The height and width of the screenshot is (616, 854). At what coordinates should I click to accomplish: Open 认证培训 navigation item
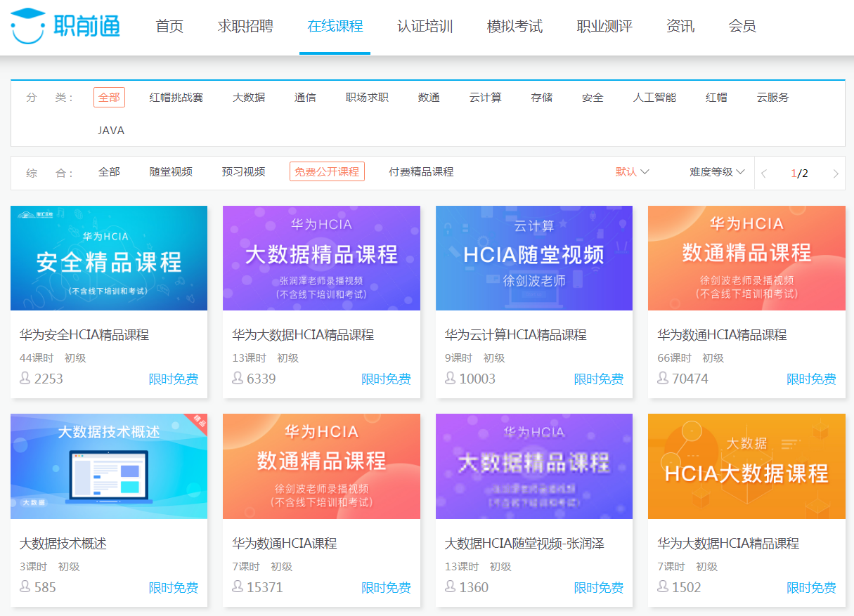(425, 27)
